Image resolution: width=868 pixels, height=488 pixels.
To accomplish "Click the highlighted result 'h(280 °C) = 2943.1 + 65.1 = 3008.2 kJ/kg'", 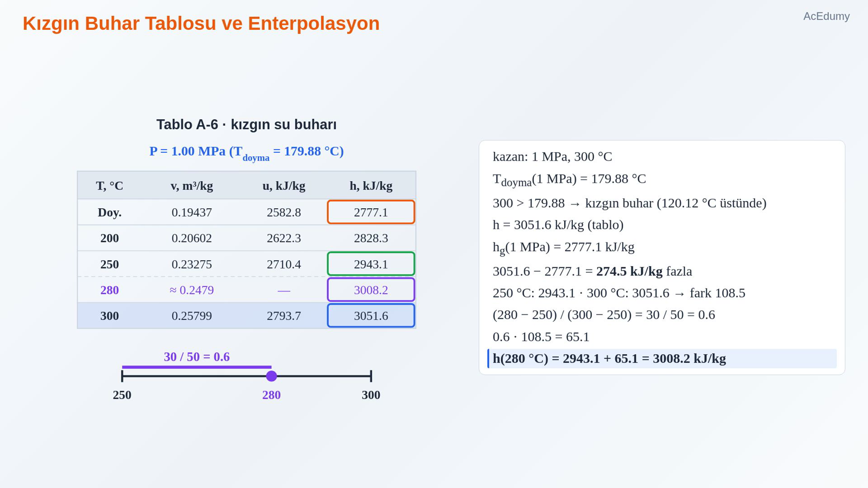I will point(662,358).
